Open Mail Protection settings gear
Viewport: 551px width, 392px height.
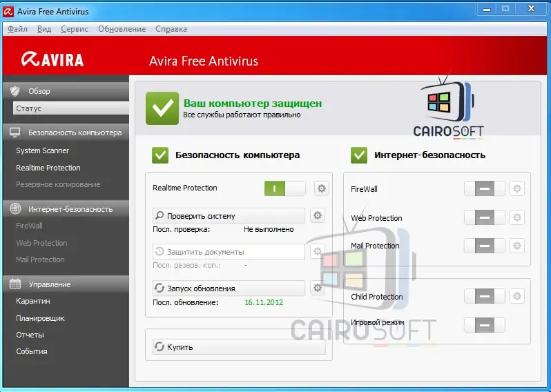click(517, 246)
